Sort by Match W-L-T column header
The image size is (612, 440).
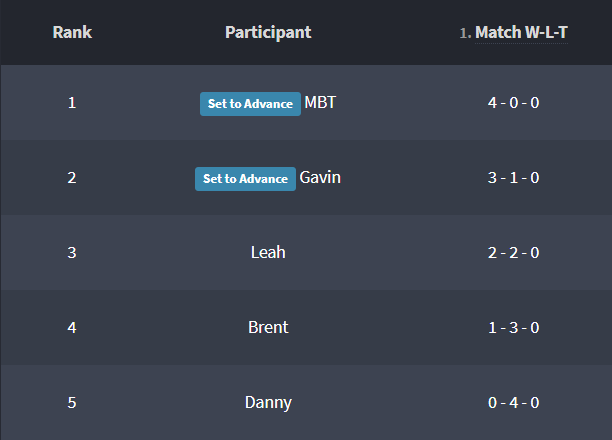520,33
